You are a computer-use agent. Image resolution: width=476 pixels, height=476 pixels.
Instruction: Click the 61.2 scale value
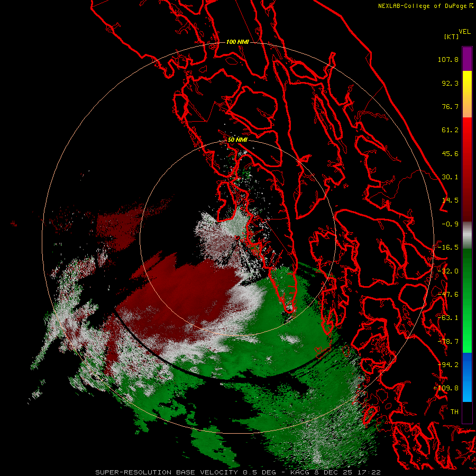[450, 130]
